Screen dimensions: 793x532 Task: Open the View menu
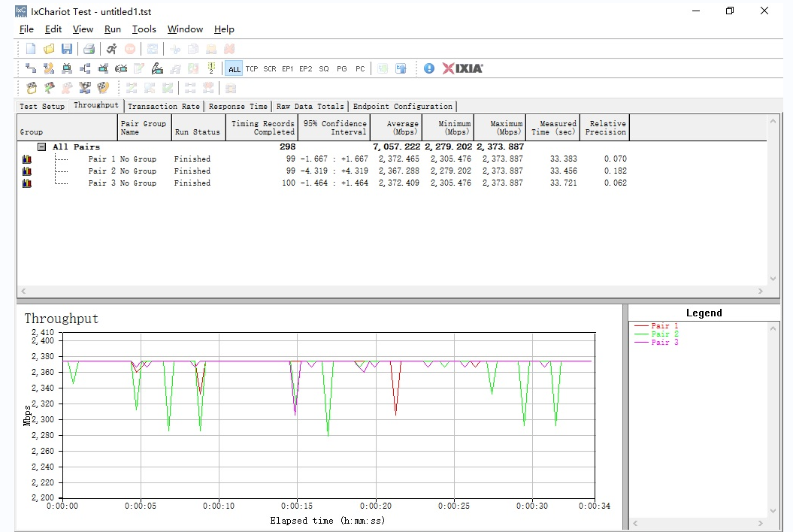tap(83, 29)
